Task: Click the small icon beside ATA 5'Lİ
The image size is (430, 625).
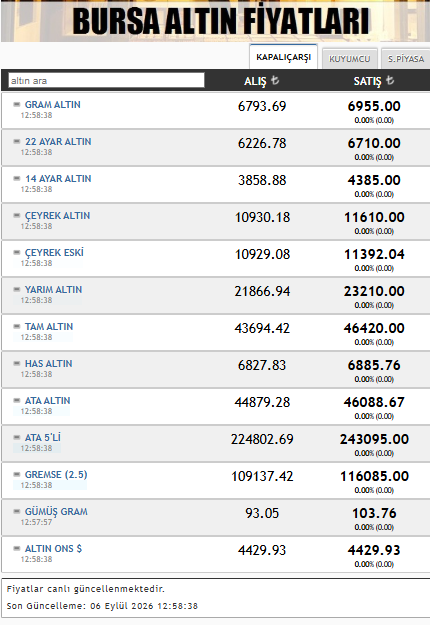Action: 16,437
